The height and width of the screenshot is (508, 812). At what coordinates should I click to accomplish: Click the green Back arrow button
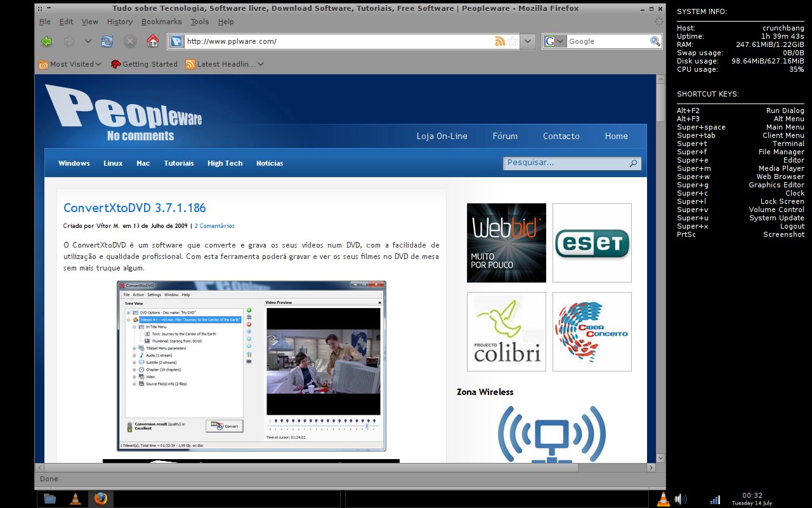pos(46,41)
